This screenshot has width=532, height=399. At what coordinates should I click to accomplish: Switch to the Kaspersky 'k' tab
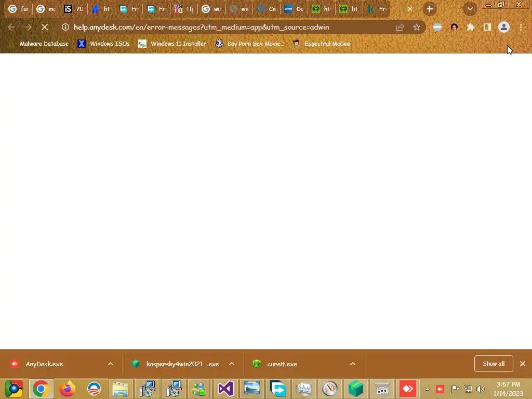coord(377,9)
